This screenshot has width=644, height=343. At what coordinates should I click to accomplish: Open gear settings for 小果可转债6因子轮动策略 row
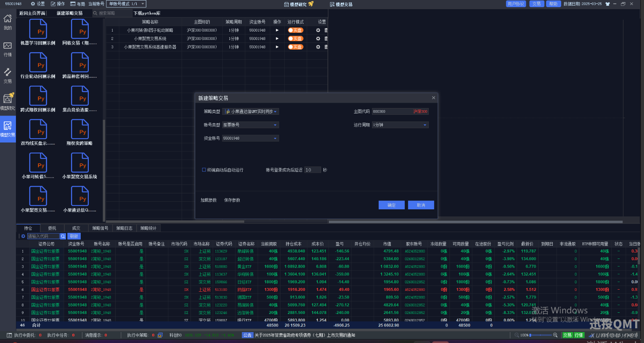[318, 30]
